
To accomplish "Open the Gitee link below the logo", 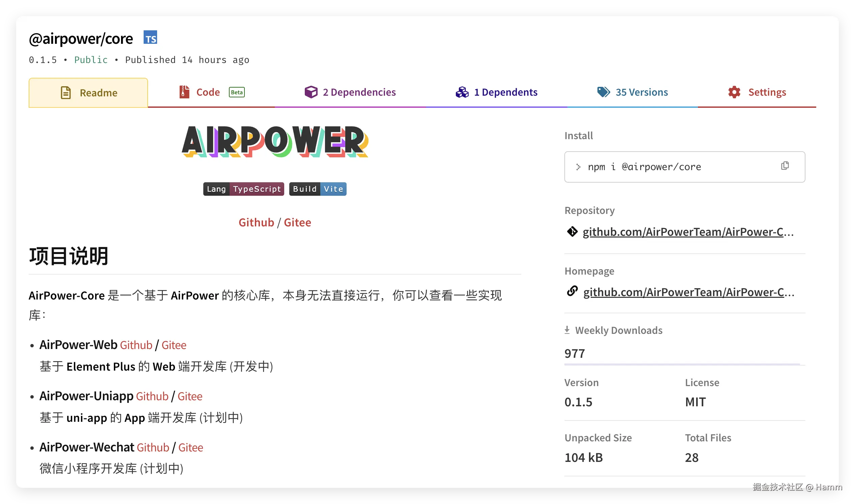I will point(297,222).
